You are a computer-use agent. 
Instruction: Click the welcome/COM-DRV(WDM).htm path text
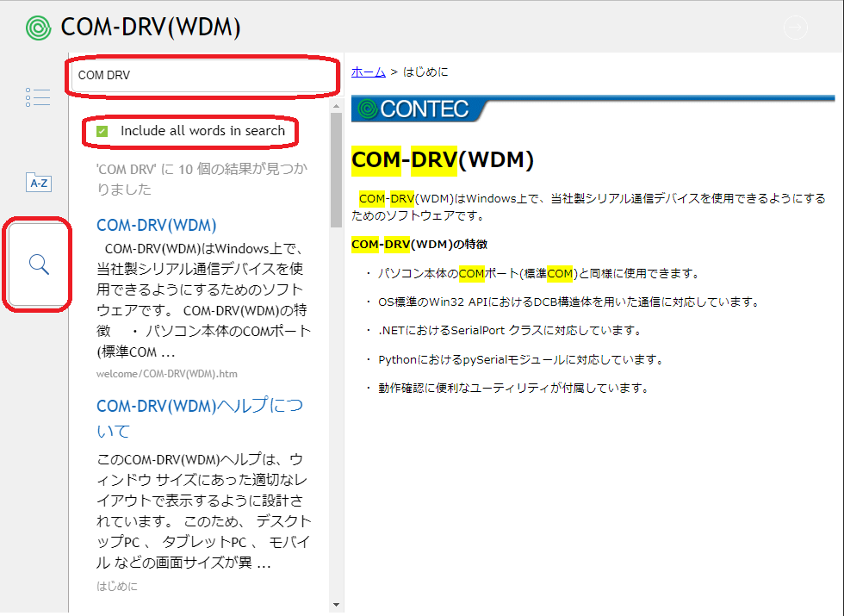pyautogui.click(x=167, y=374)
